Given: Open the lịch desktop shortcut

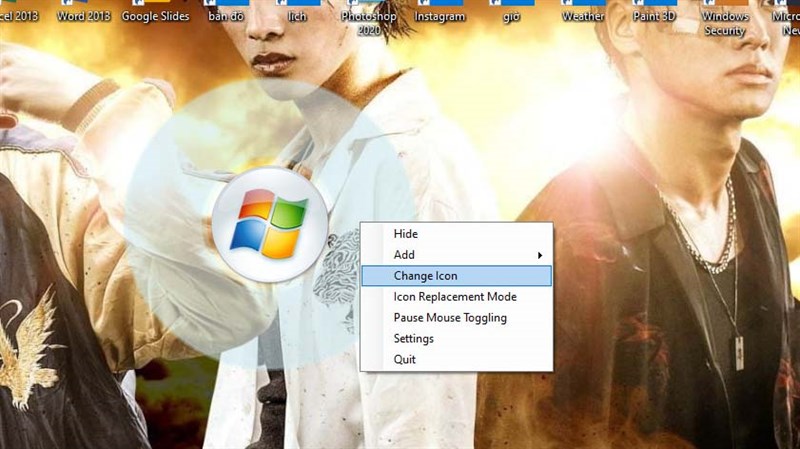Looking at the screenshot, I should click(x=297, y=12).
